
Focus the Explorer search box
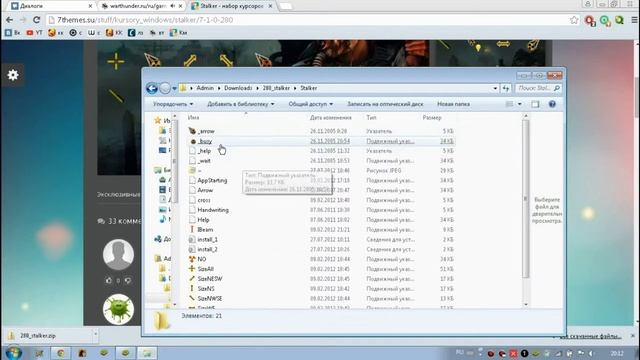pos(538,88)
